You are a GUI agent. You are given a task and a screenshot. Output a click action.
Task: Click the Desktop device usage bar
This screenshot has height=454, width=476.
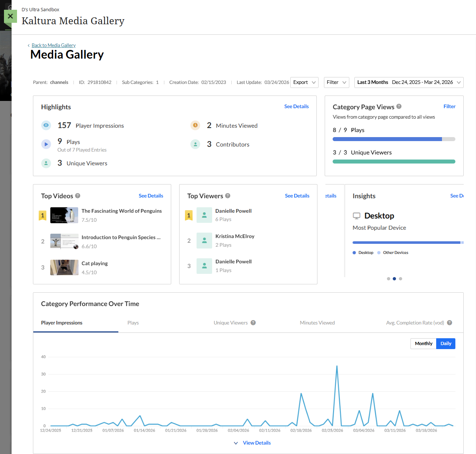407,242
